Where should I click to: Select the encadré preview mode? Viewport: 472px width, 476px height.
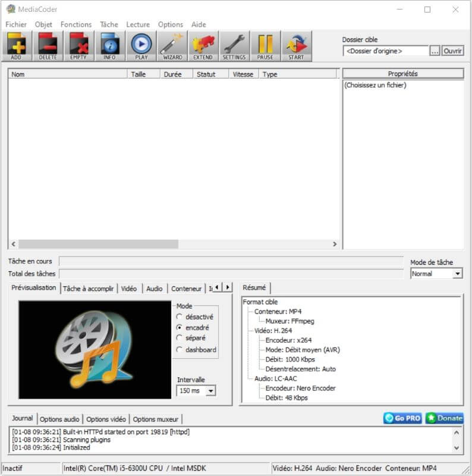coord(193,328)
